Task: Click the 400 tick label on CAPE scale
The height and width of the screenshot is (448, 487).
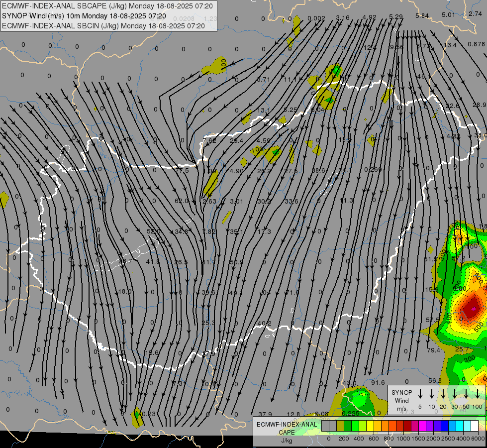Action: coord(359,439)
